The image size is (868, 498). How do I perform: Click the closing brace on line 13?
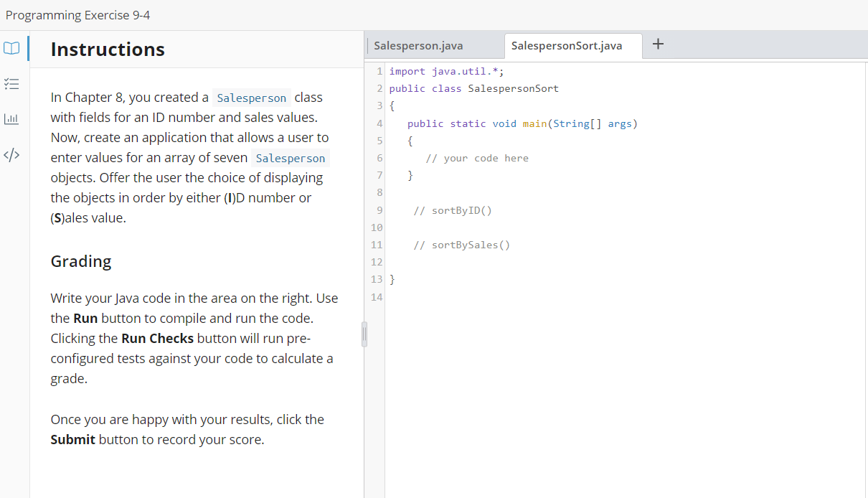(x=392, y=279)
